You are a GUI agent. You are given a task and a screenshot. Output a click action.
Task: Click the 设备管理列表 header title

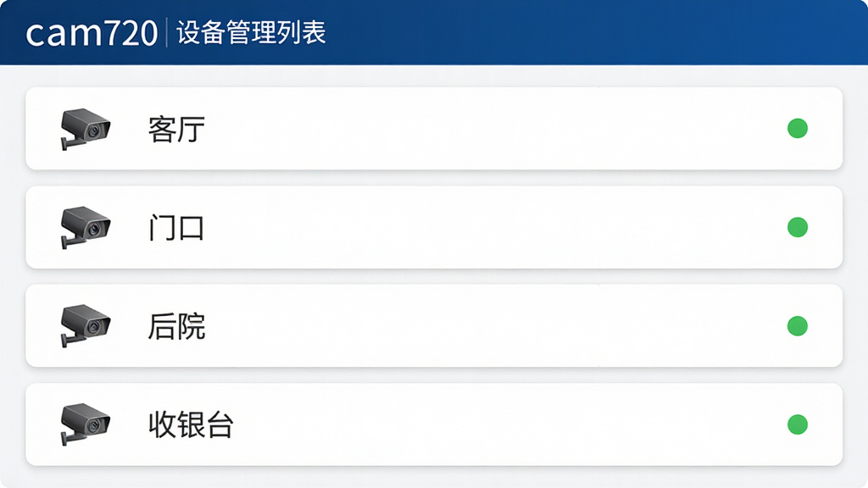point(251,33)
